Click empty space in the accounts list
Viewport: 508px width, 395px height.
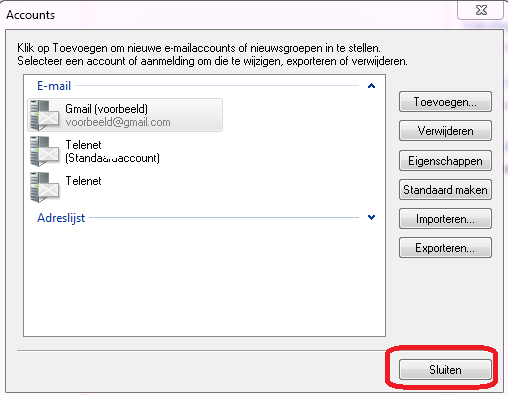coord(204,280)
